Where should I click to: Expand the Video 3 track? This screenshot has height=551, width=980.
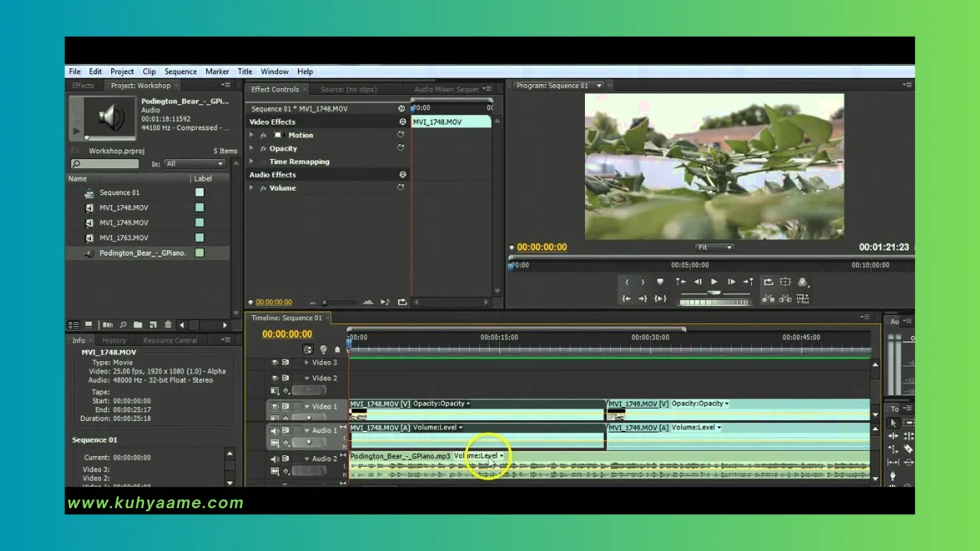pyautogui.click(x=307, y=363)
